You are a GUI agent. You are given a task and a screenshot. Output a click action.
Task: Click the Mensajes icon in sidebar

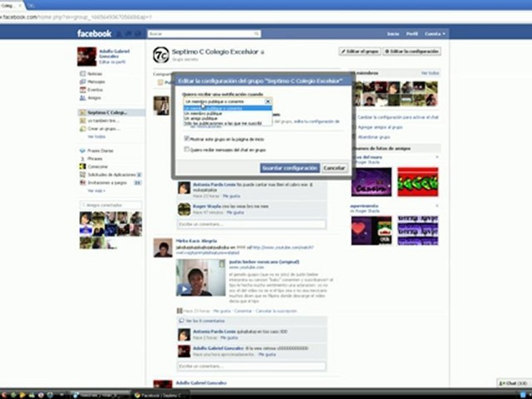(83, 82)
